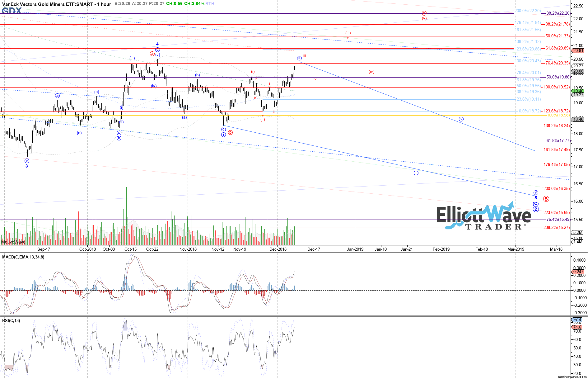
Task: Select the red (iv) projection label
Action: pos(371,72)
